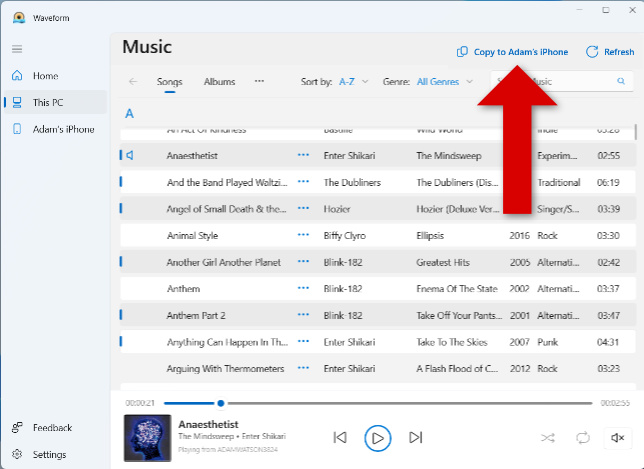Screen dimensions: 644x469
Task: Switch to the Songs tab
Action: tap(169, 82)
